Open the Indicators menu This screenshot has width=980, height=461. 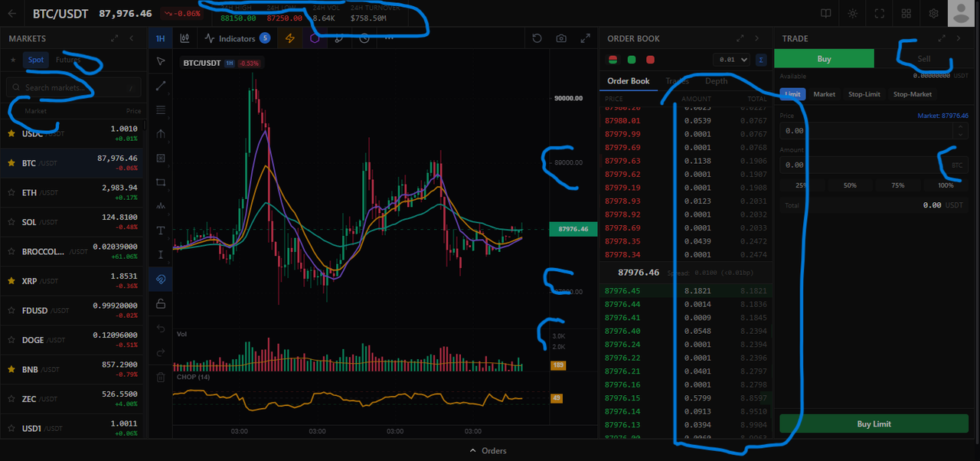(x=237, y=38)
